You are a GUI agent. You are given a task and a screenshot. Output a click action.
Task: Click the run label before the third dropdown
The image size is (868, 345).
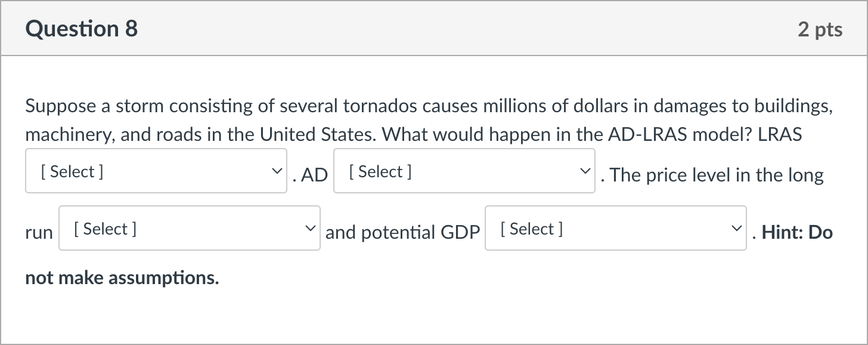click(x=38, y=232)
